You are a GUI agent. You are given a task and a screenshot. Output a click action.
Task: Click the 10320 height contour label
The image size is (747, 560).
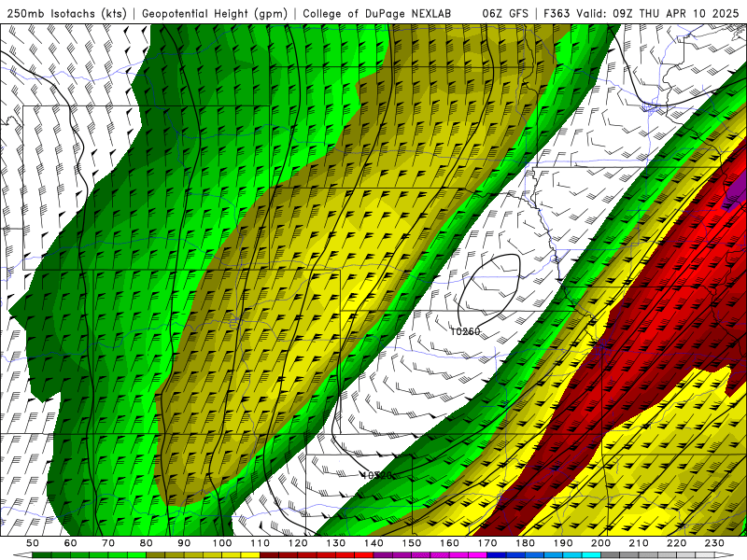click(x=376, y=475)
